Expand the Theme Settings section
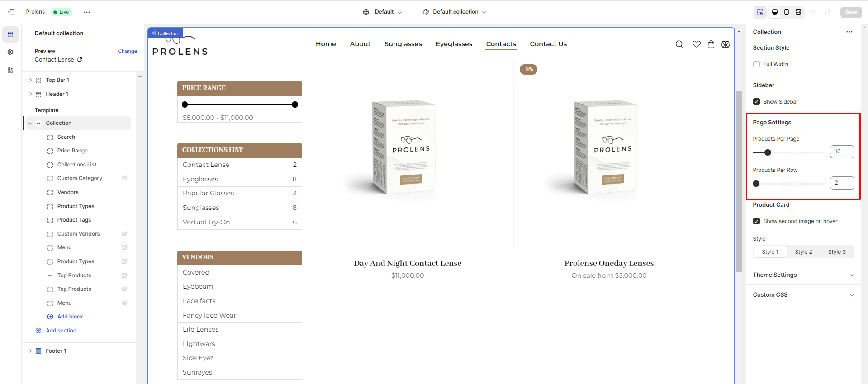The image size is (868, 384). [803, 275]
